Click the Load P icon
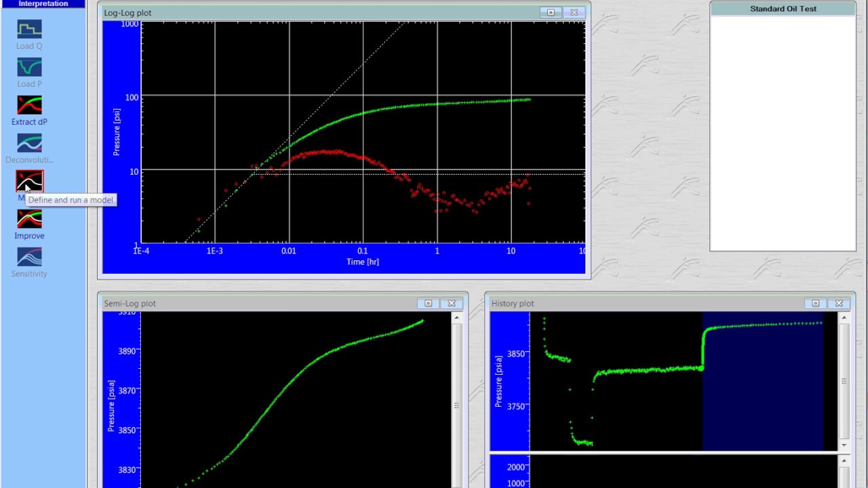 29,67
